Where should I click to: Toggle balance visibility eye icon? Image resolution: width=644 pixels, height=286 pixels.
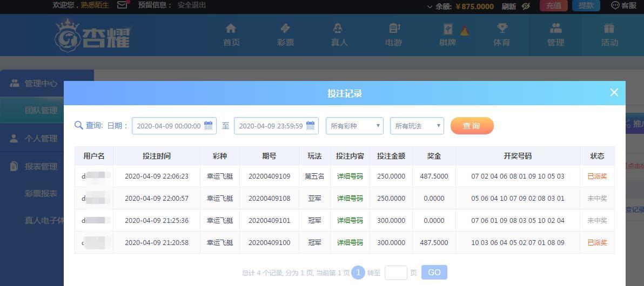pos(526,6)
